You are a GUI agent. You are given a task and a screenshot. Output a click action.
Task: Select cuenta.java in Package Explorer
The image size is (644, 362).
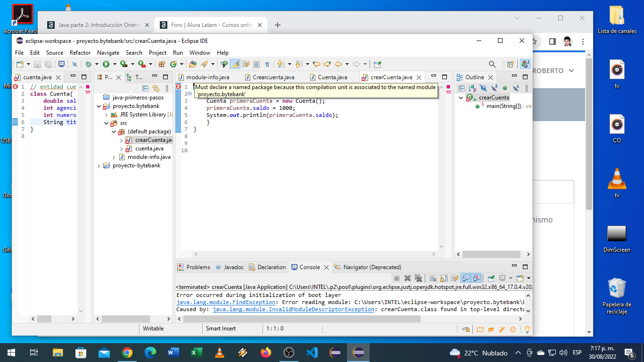pyautogui.click(x=149, y=148)
